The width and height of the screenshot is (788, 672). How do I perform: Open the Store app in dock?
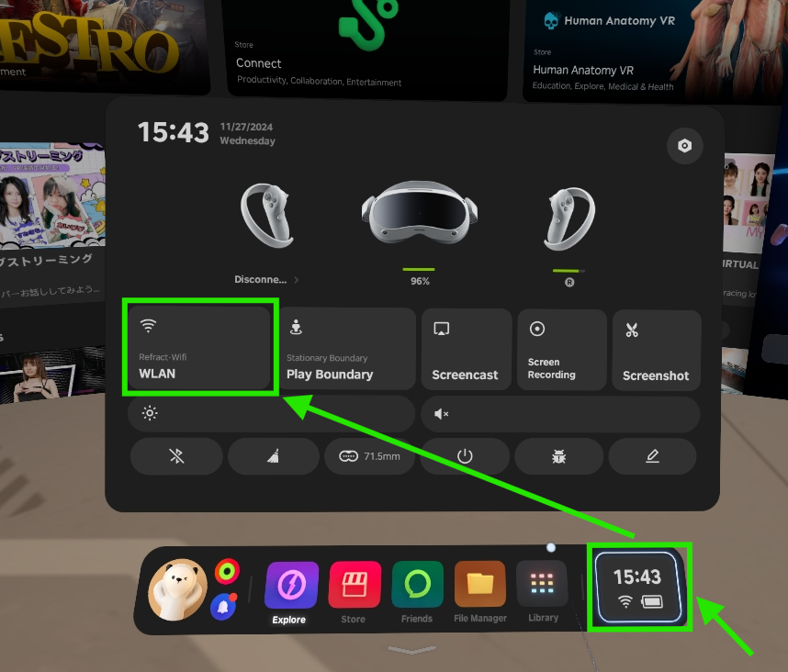click(355, 585)
